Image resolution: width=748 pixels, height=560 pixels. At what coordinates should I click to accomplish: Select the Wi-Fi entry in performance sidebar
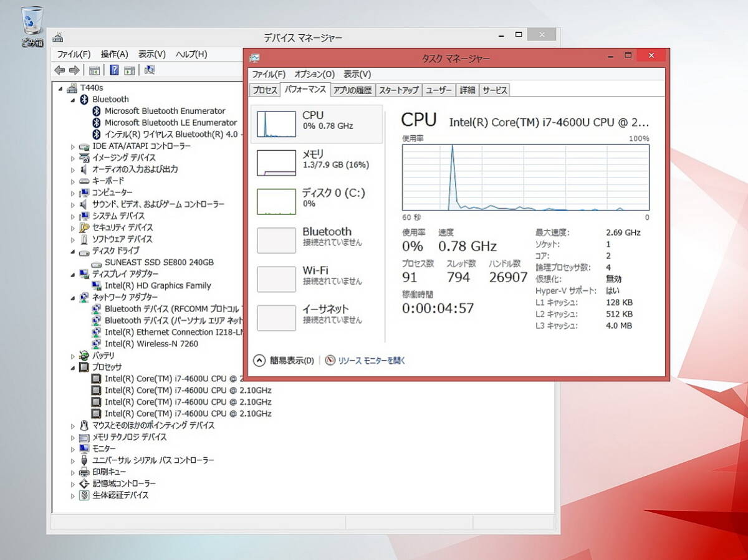click(317, 275)
